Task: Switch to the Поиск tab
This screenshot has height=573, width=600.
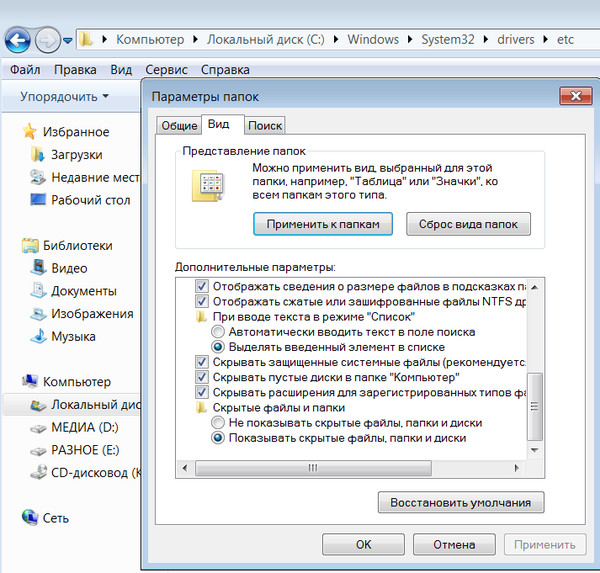Action: (265, 126)
